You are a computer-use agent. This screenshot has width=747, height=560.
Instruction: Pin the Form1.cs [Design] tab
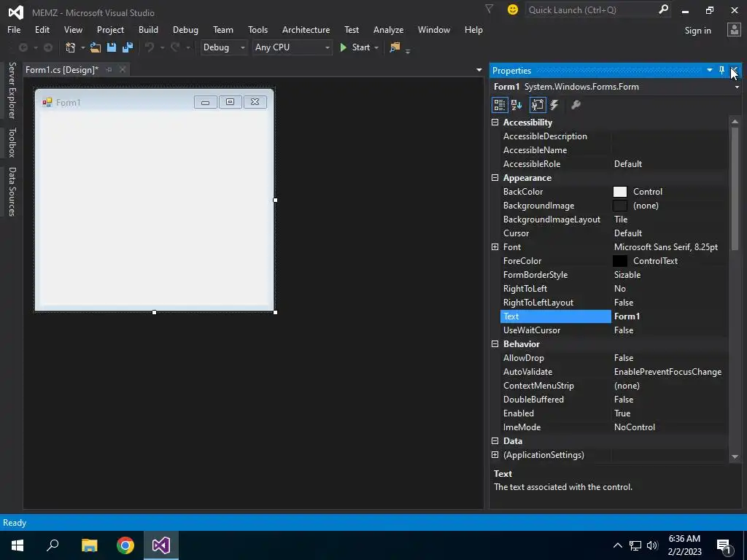[109, 70]
